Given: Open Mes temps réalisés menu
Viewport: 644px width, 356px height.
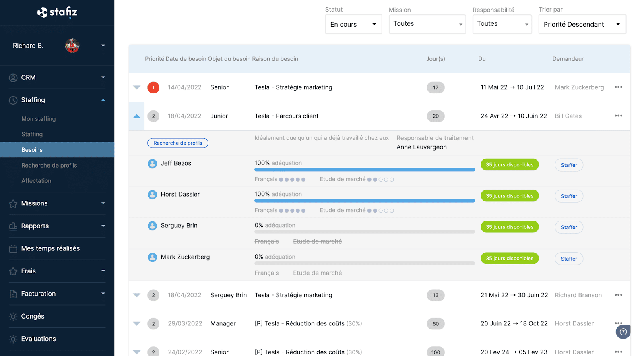Looking at the screenshot, I should point(50,248).
